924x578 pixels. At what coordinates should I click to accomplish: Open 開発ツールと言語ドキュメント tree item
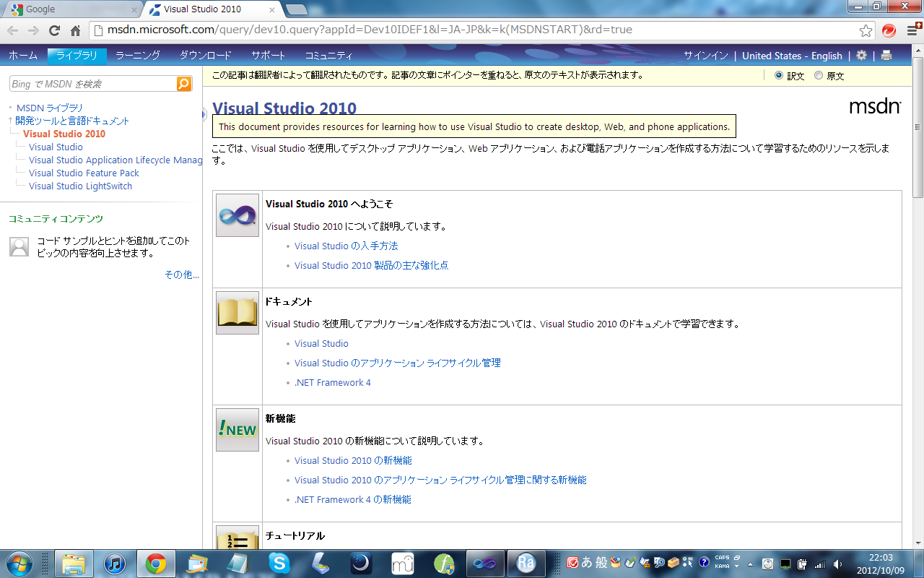(x=73, y=121)
